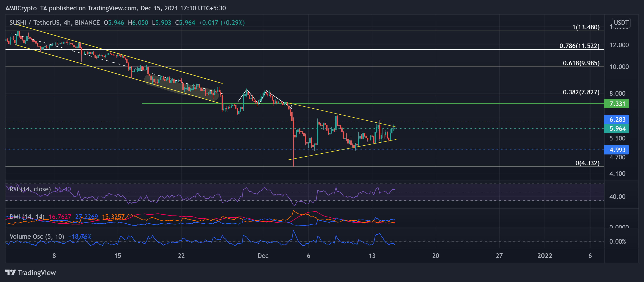644x282 pixels.
Task: Click the 0.618(9.985) Fibonacci level label
Action: [x=581, y=63]
